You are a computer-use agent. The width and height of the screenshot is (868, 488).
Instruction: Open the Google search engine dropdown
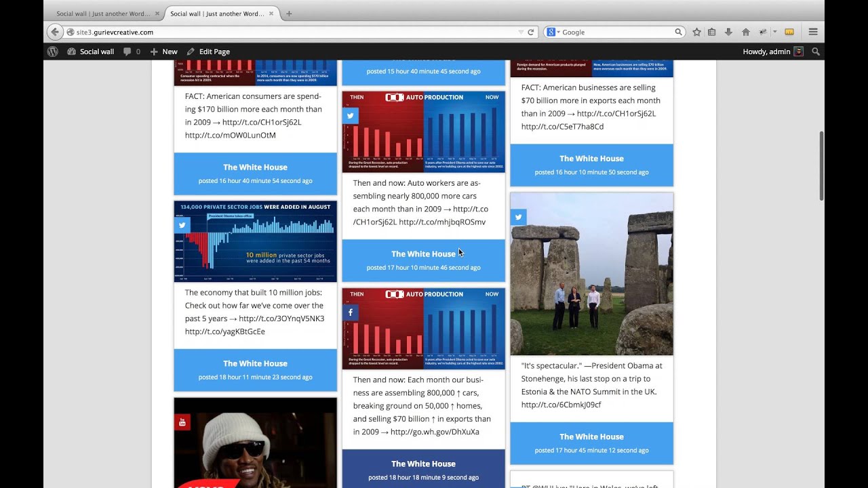553,32
